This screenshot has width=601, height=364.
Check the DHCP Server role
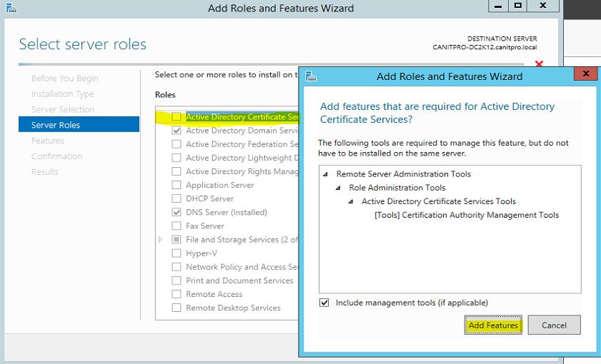coord(177,198)
